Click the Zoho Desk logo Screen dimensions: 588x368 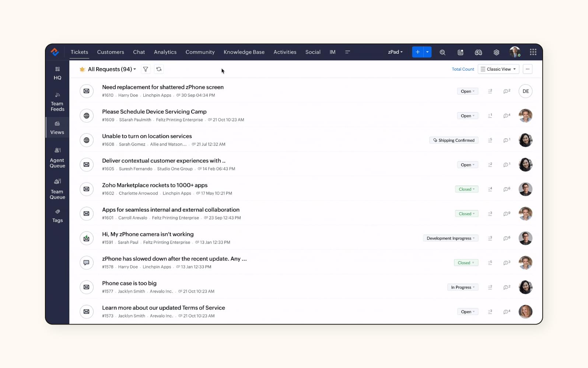(55, 52)
